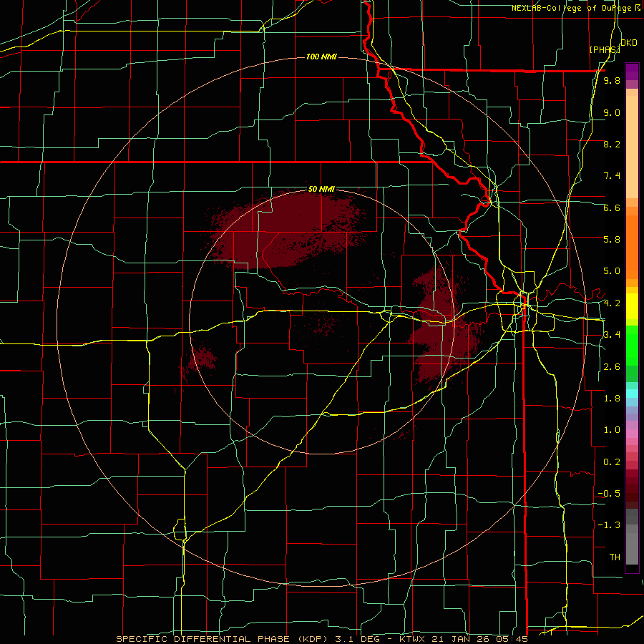Click the 100 NMI range ring label
Image resolution: width=644 pixels, height=644 pixels.
(321, 57)
